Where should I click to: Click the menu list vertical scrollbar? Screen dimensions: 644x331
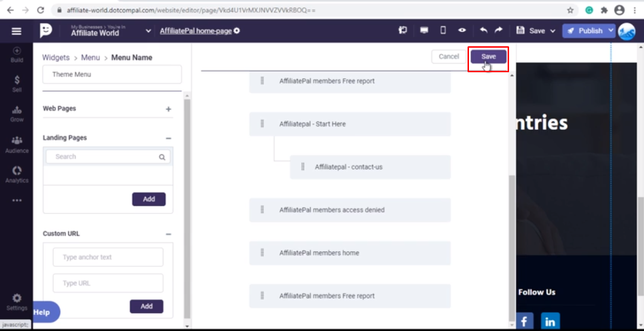(512, 247)
